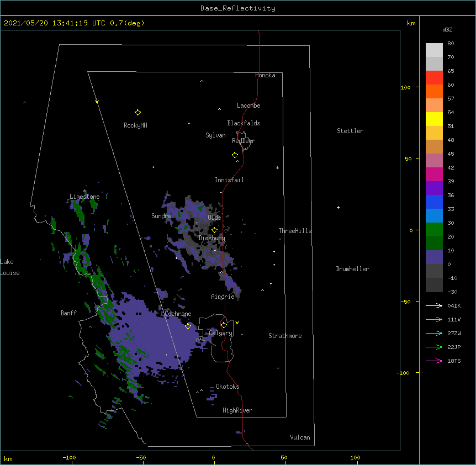This screenshot has width=476, height=465.
Task: Click the Olds label
Action: click(214, 218)
